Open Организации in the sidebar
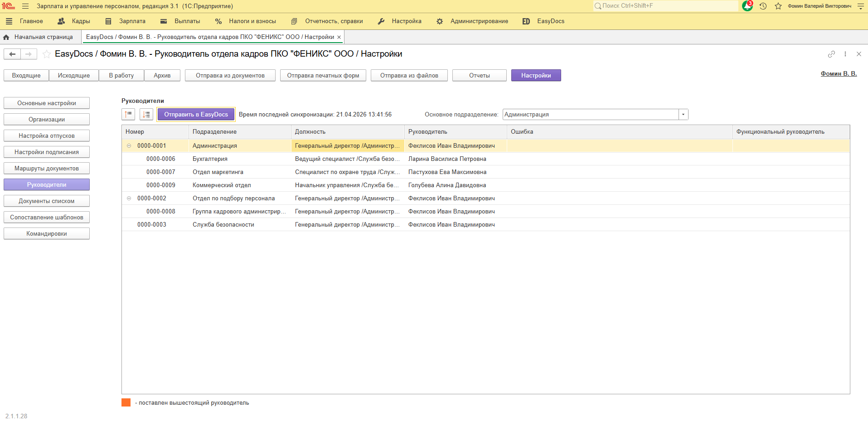Screen dimensions: 868x426 click(x=47, y=119)
